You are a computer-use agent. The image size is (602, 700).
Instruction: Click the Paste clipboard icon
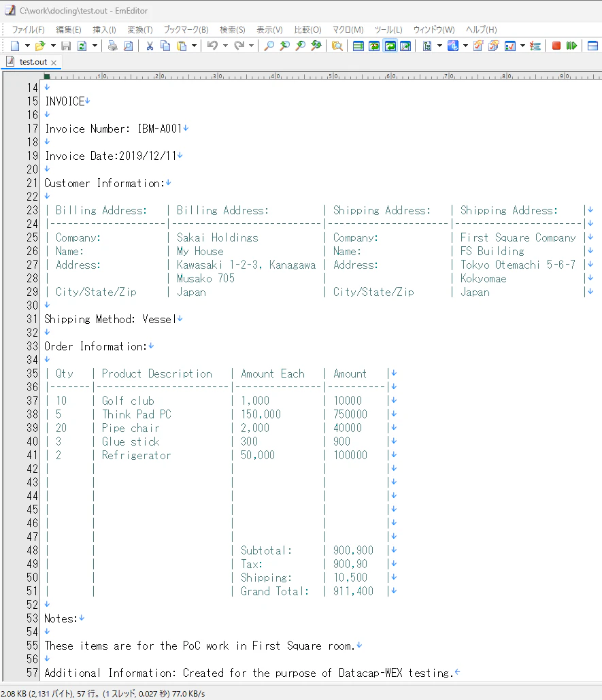182,46
